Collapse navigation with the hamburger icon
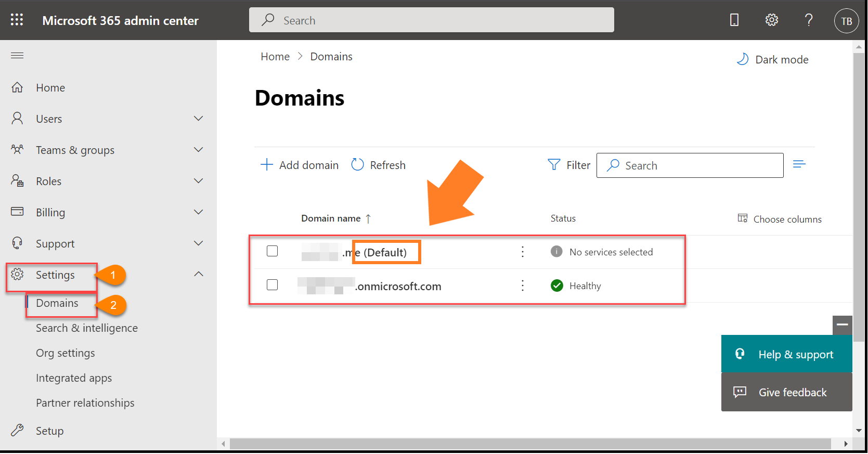This screenshot has height=454, width=868. (17, 56)
